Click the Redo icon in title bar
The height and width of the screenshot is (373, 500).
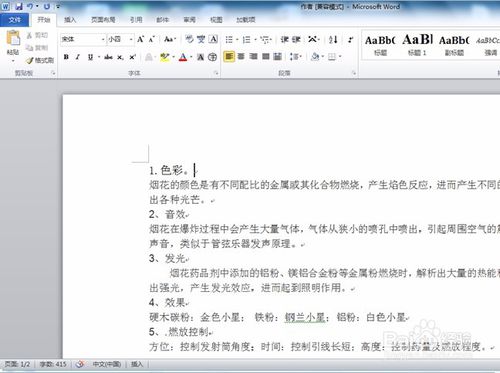click(47, 6)
